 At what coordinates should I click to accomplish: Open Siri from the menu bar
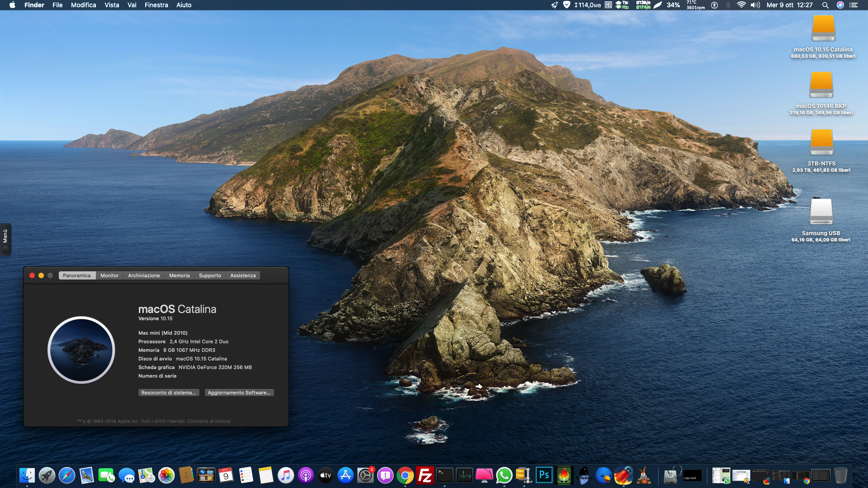click(840, 5)
